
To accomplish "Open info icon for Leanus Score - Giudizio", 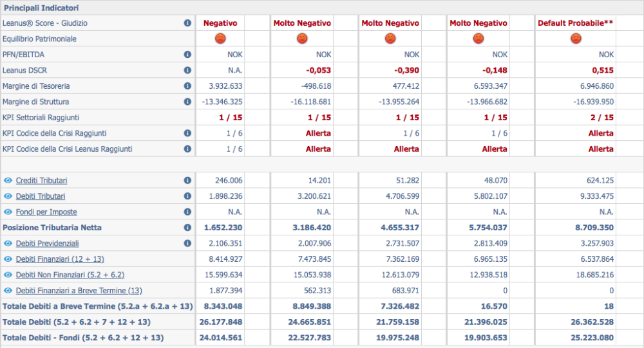I will click(x=187, y=23).
